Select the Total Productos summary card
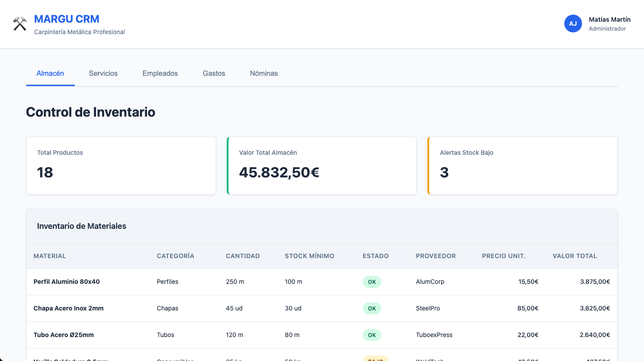 (x=121, y=165)
